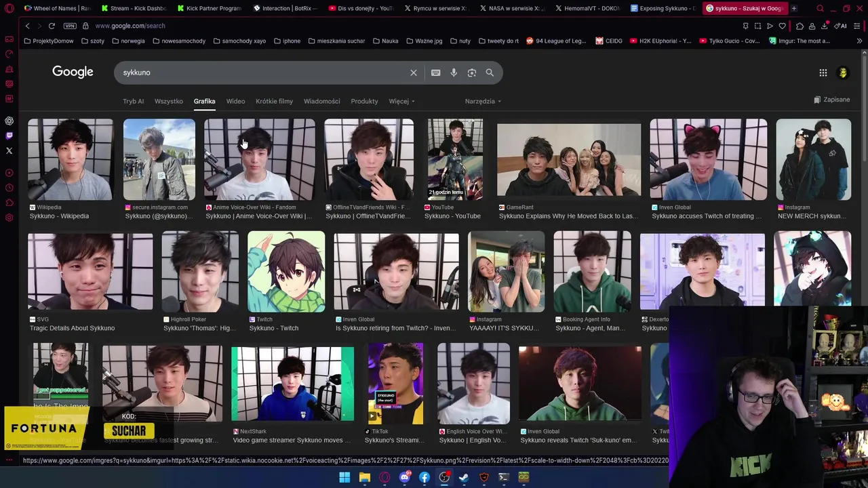Open Zapisane saved items link
Screen dimensions: 868x488
click(x=831, y=100)
